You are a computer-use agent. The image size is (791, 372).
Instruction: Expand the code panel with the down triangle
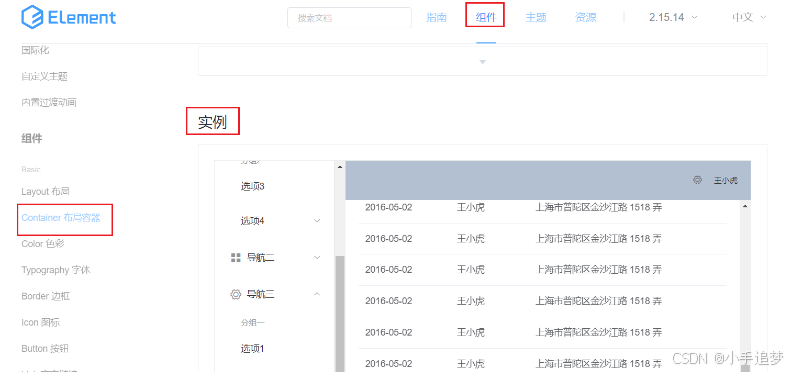pos(482,62)
